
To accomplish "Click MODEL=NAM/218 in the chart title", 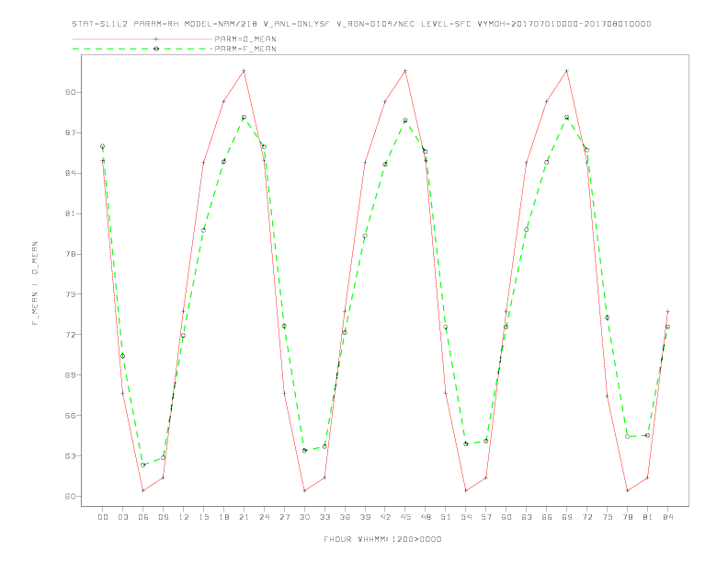I will (x=221, y=24).
